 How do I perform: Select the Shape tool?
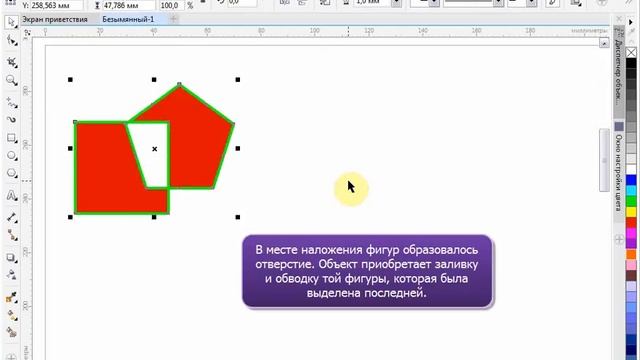(11, 41)
